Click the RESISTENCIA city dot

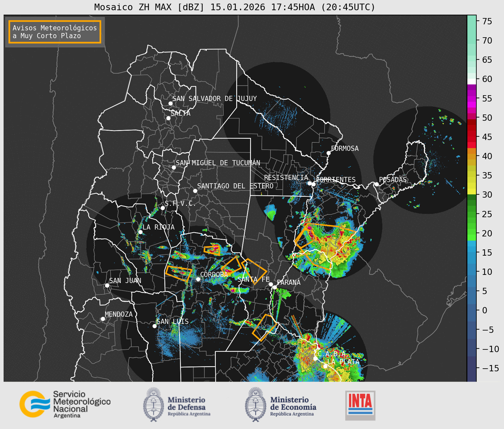pos(310,183)
